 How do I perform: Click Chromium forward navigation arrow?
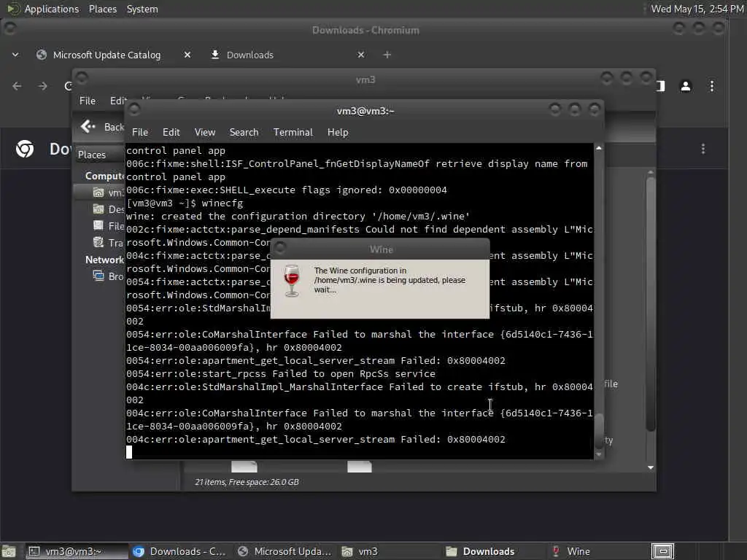(x=42, y=86)
